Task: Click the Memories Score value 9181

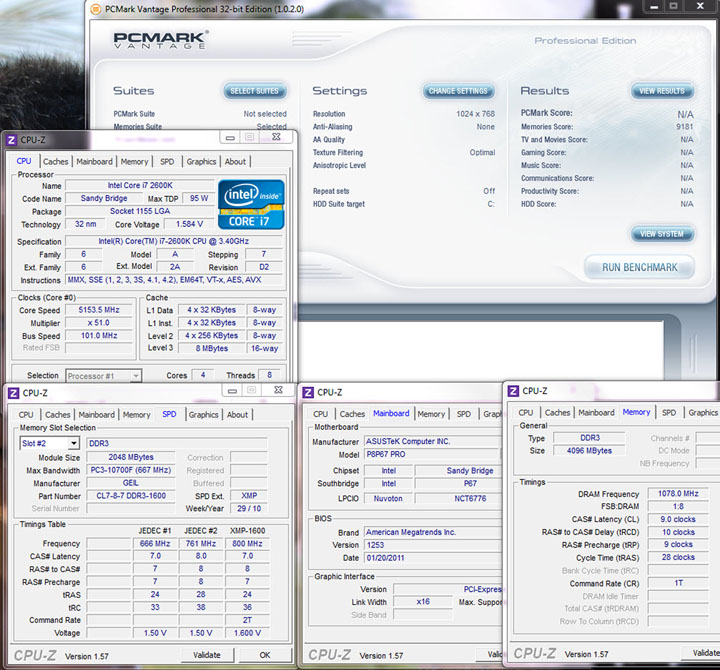Action: pos(684,127)
